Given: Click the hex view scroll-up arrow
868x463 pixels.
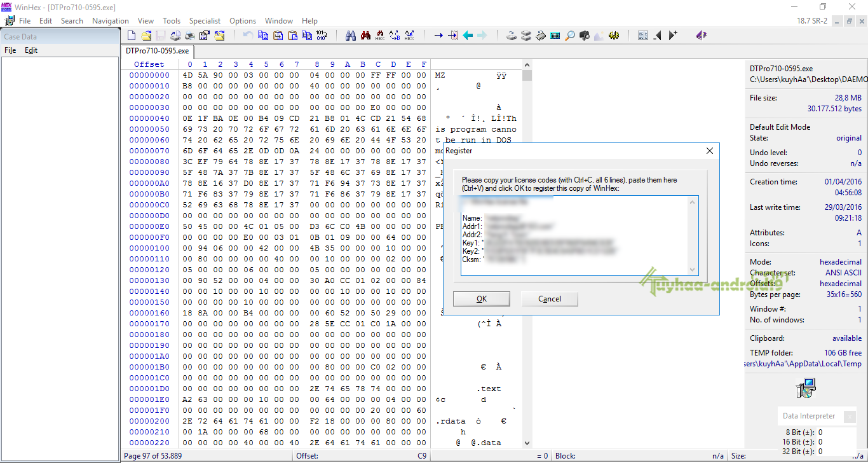Looking at the screenshot, I should pyautogui.click(x=527, y=65).
